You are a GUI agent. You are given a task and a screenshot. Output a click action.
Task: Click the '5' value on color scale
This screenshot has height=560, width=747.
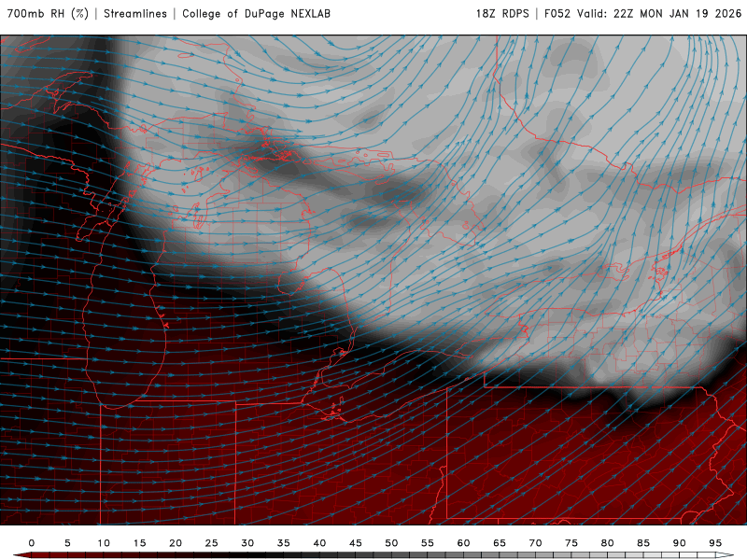click(67, 543)
